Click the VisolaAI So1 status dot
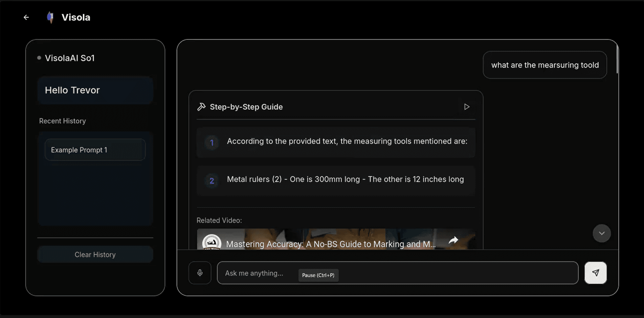 [x=39, y=58]
